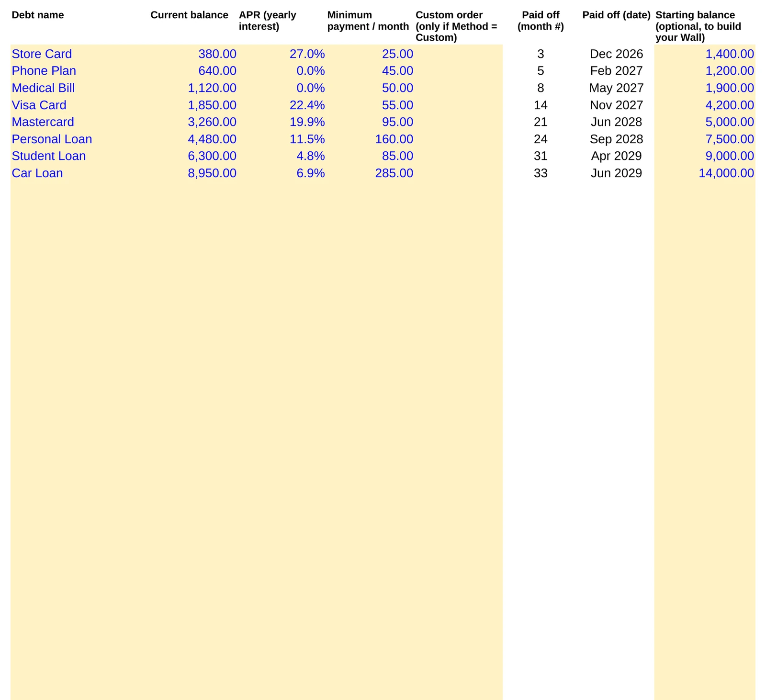Click the APR (yearly interest) header
The image size is (766, 700).
tap(268, 21)
